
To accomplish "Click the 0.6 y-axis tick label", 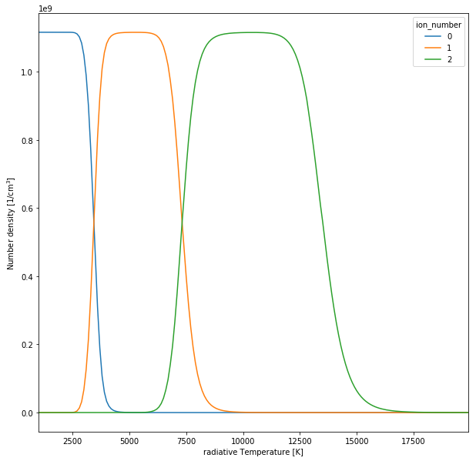I will point(25,209).
